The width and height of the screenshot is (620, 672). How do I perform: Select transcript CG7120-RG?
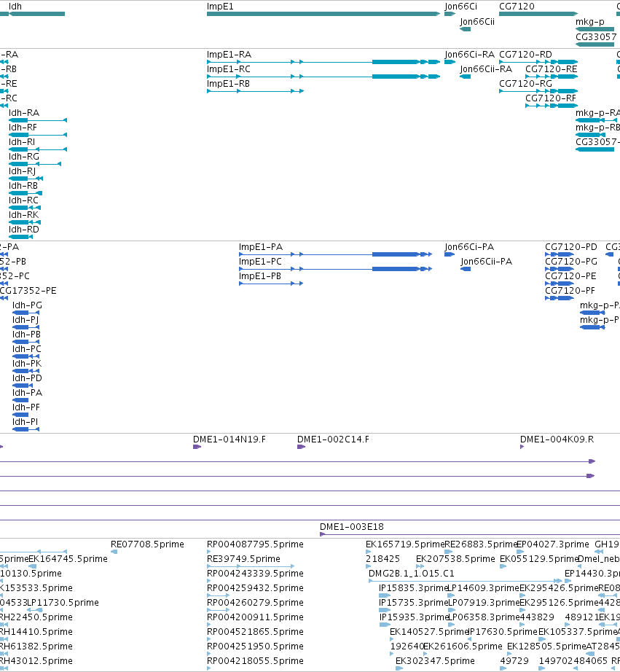click(x=538, y=91)
